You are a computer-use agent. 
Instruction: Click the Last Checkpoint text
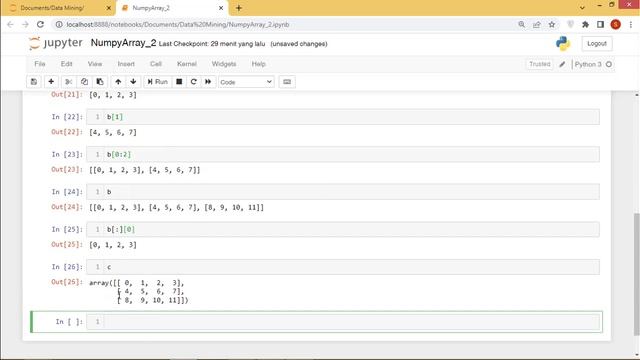[212, 44]
